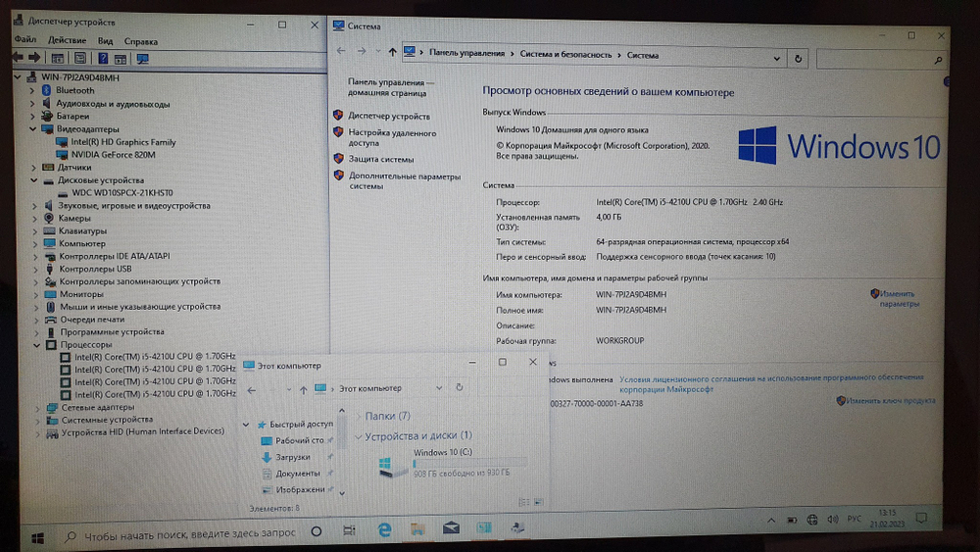Click scan for hardware changes monitor icon
The width and height of the screenshot is (980, 552).
coord(142,59)
